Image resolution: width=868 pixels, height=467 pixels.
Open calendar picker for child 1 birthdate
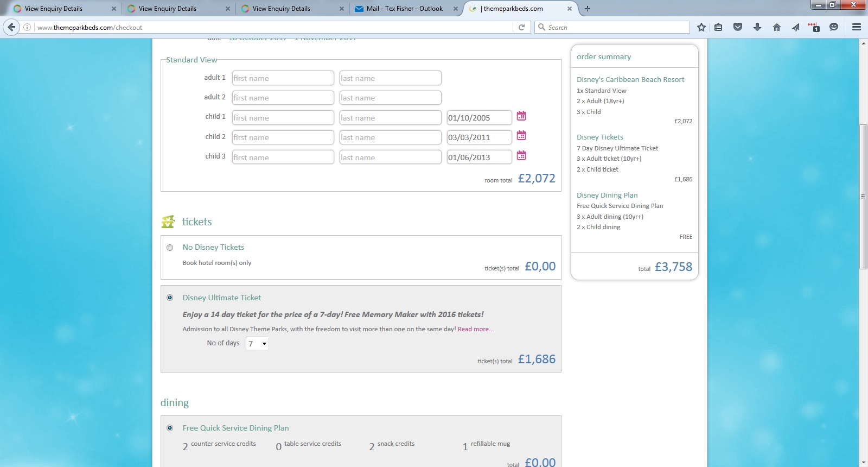point(521,116)
